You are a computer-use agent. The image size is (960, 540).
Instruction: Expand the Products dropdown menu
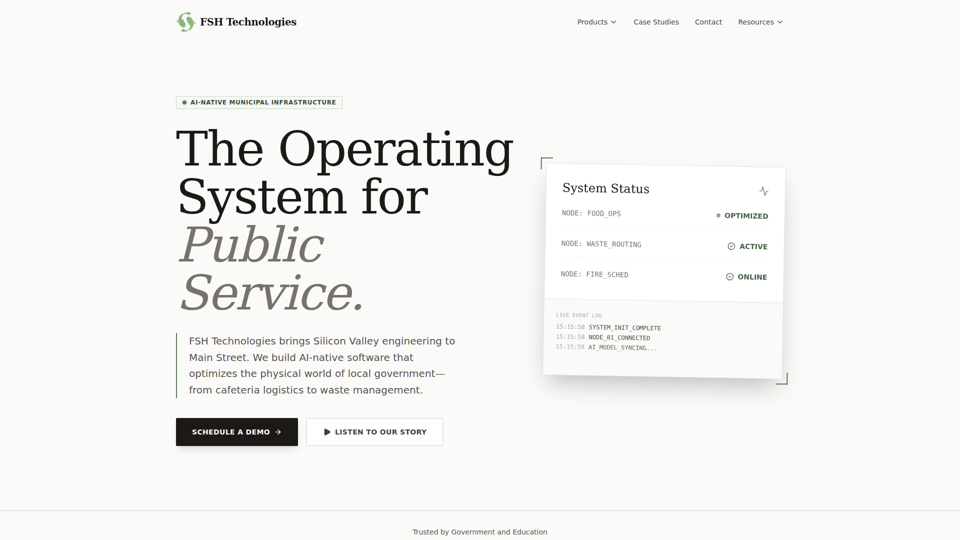pyautogui.click(x=596, y=22)
